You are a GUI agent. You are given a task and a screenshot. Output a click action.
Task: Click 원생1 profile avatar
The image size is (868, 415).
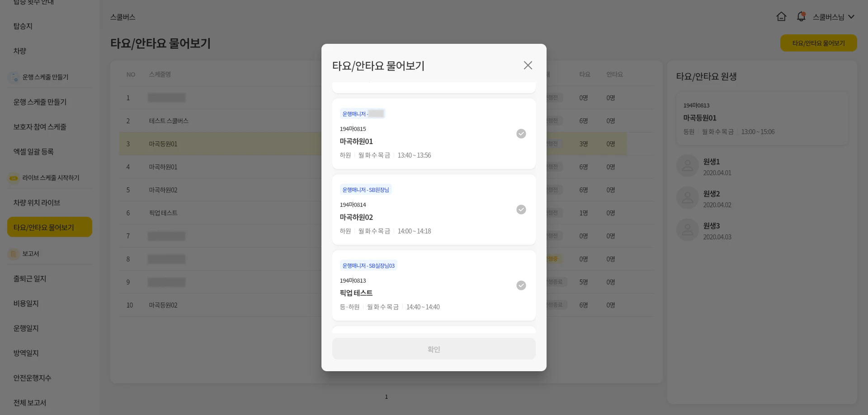coord(687,166)
